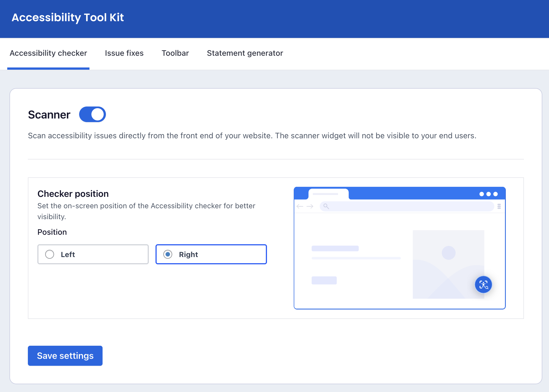549x392 pixels.
Task: Click the image placeholder in the preview
Action: coord(448,264)
